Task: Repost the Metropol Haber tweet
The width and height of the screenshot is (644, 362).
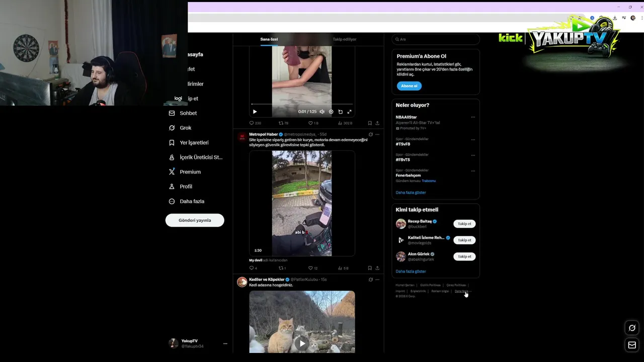Action: 282,268
